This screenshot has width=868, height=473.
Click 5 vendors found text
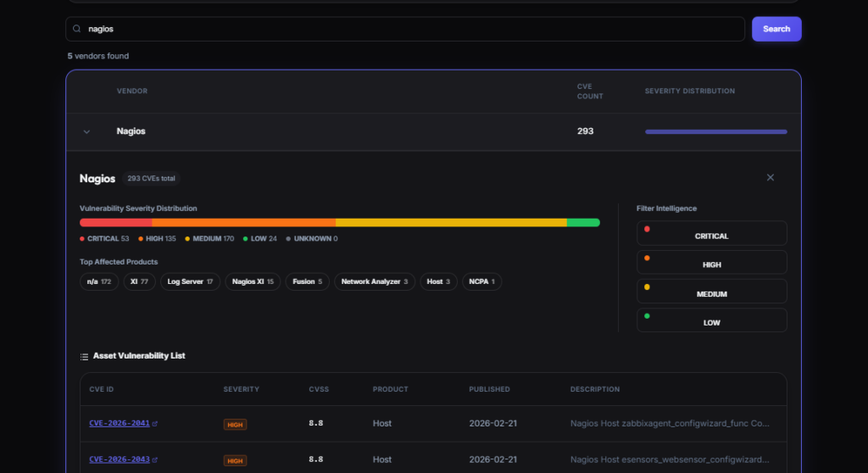pyautogui.click(x=98, y=56)
